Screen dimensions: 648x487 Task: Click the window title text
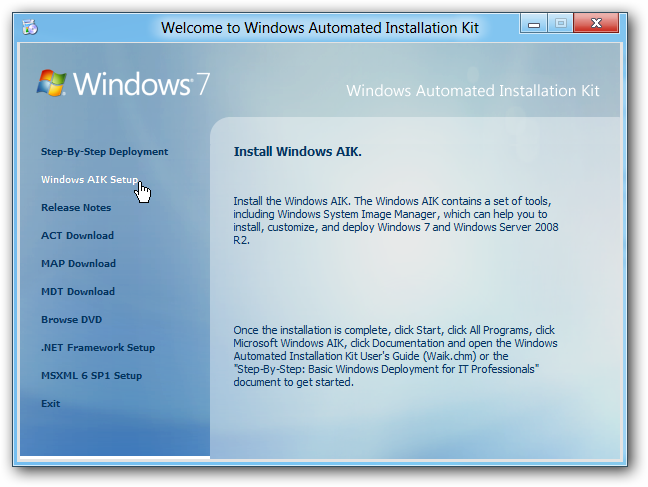tap(320, 28)
